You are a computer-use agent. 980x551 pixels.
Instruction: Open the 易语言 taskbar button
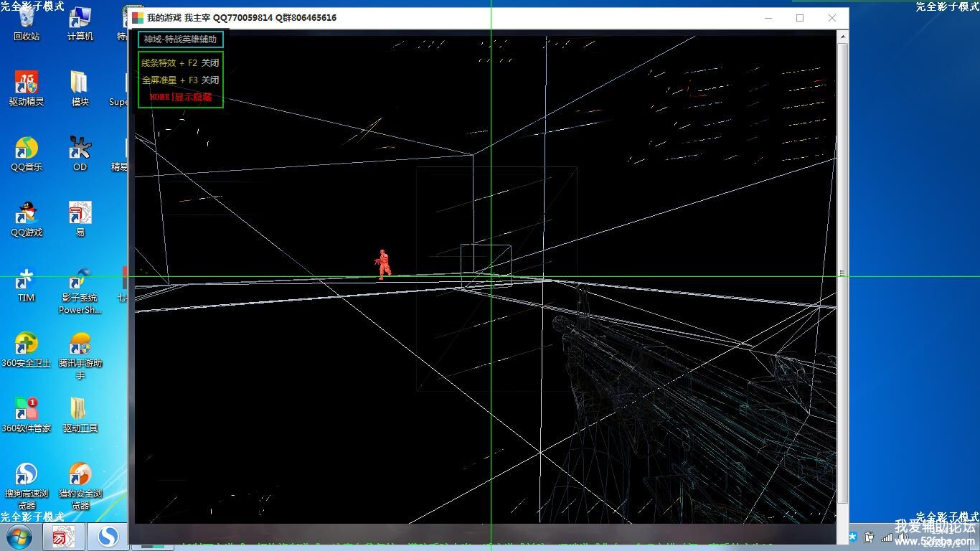point(64,537)
